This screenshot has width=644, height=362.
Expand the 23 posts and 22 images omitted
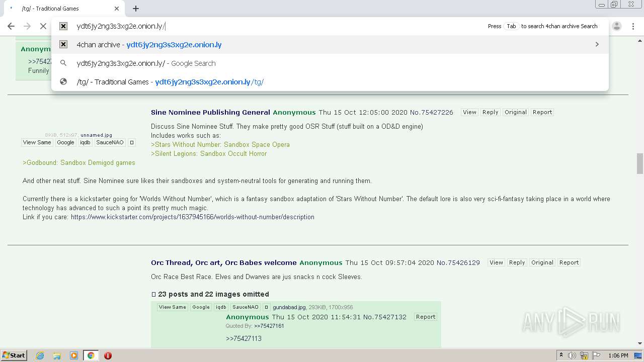[x=210, y=294]
